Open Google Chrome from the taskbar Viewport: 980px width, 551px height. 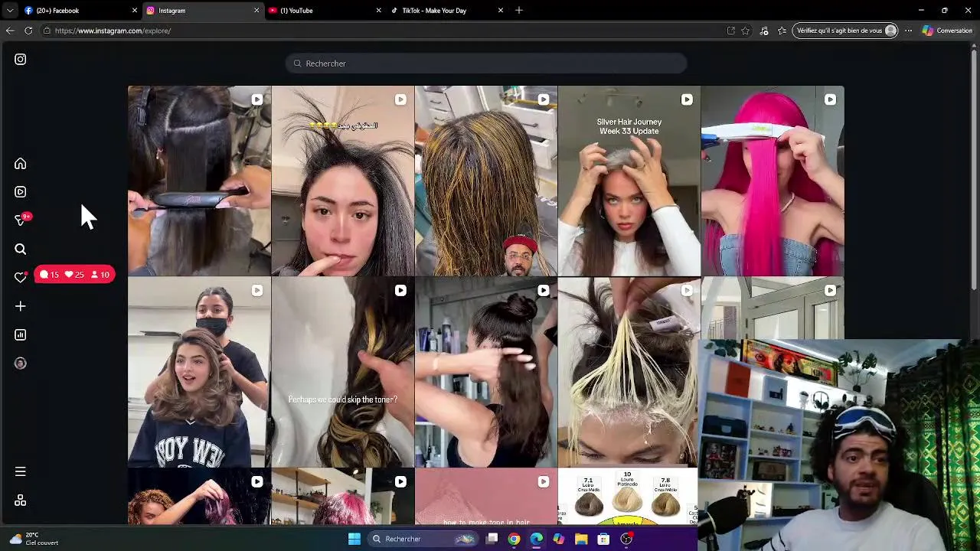click(514, 539)
